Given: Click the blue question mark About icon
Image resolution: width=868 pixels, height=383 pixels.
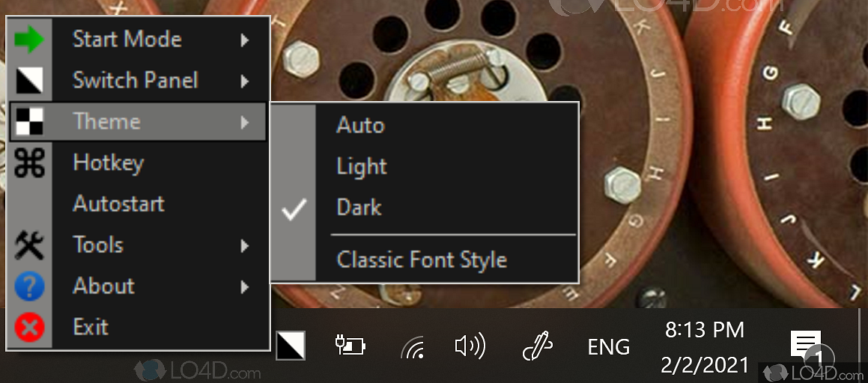Looking at the screenshot, I should point(29,286).
